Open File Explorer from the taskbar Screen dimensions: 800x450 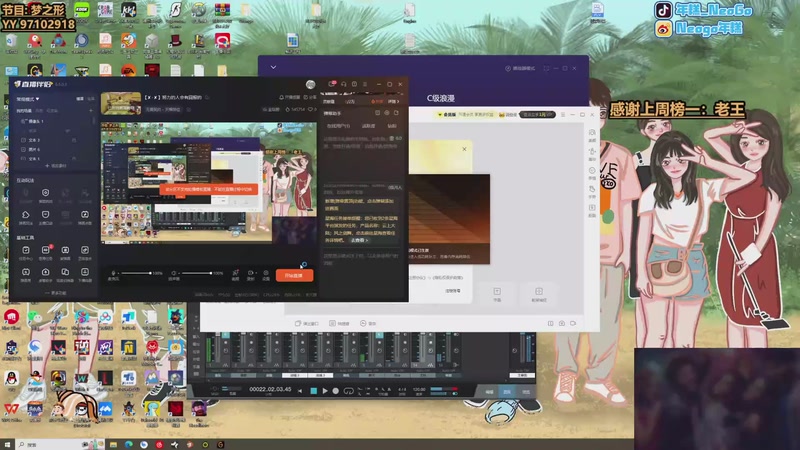(113, 445)
